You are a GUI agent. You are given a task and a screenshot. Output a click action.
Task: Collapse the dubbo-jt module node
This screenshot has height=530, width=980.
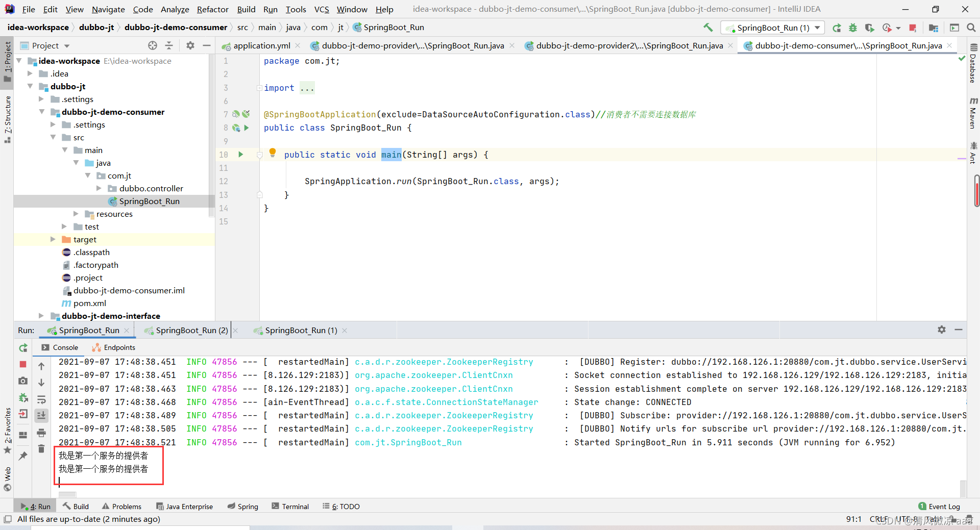[30, 86]
